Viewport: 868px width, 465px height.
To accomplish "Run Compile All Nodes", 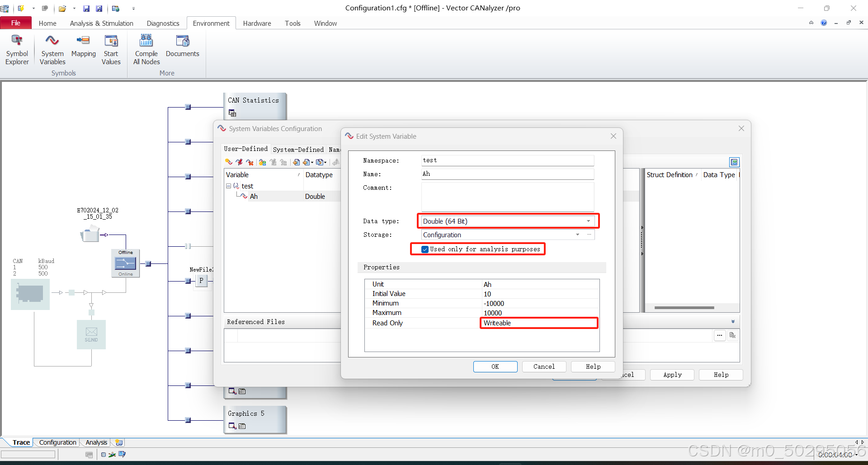I will [x=146, y=50].
